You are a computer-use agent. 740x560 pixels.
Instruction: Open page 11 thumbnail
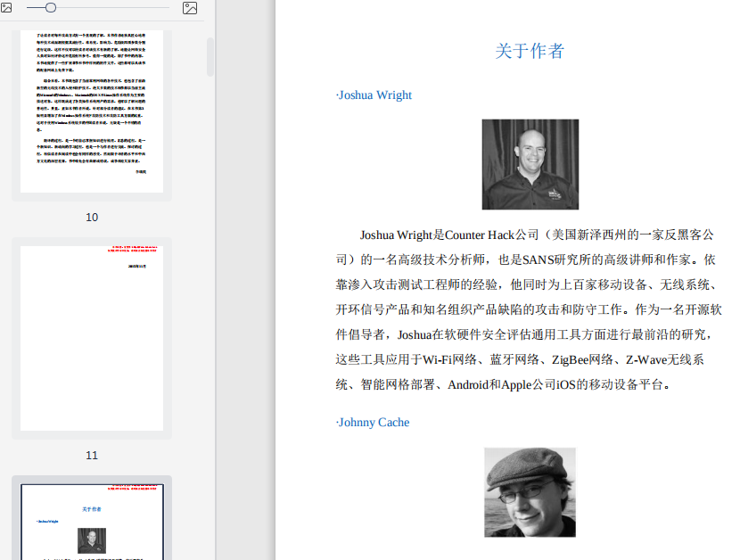tap(92, 338)
